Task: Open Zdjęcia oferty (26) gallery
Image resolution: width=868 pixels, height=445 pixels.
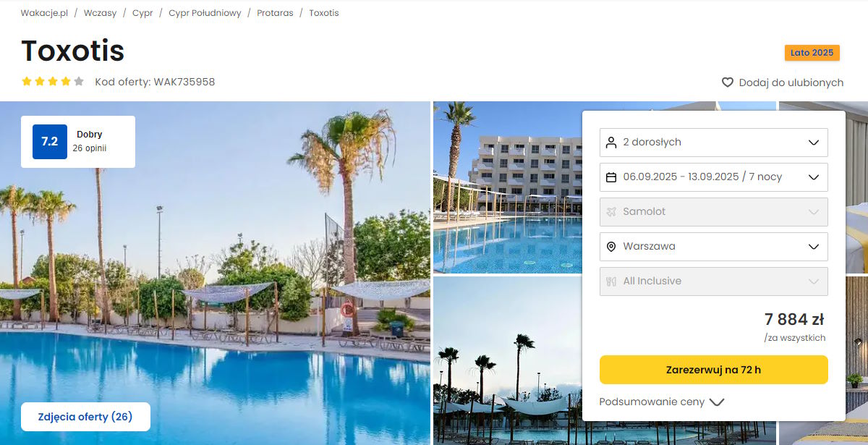Action: click(85, 417)
